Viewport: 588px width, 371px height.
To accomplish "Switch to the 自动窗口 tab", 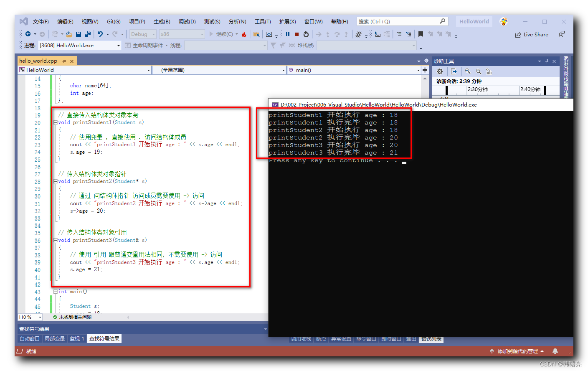I will point(30,339).
